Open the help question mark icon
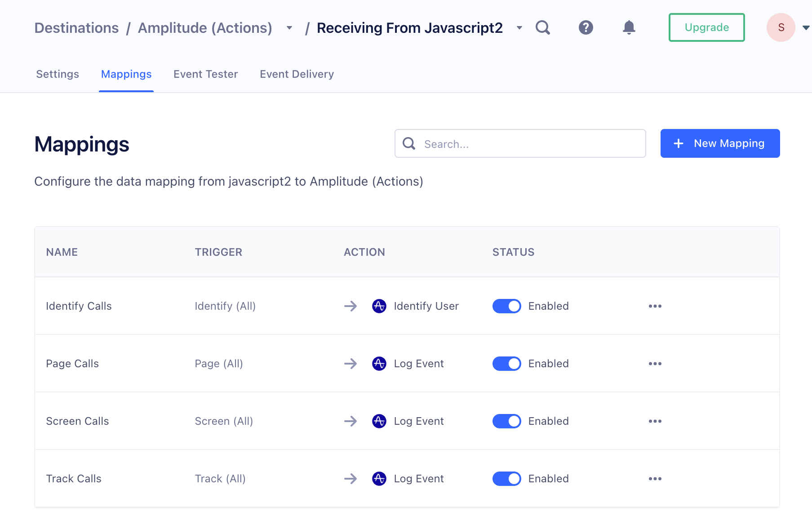Screen dimensions: 812x525 click(586, 28)
